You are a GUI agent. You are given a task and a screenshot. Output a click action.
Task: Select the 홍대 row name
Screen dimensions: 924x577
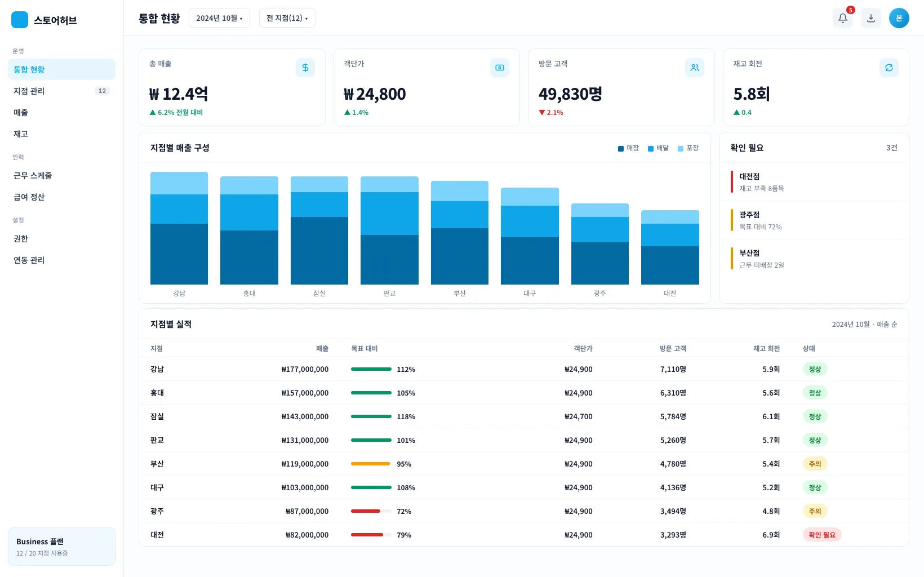(x=157, y=393)
